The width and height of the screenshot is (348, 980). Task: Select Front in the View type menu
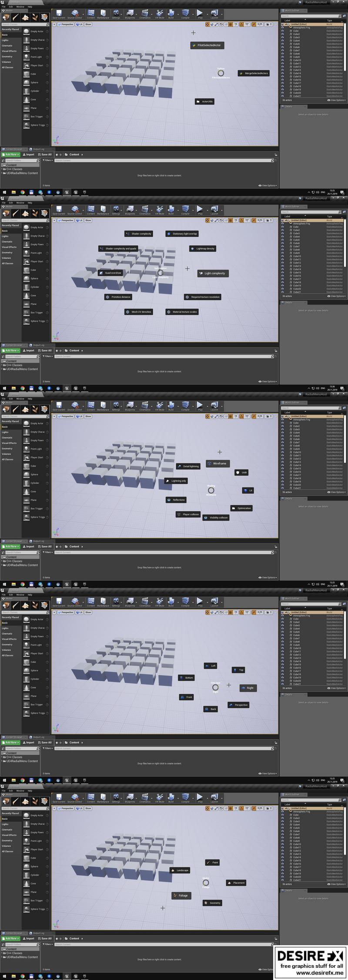coord(186,697)
